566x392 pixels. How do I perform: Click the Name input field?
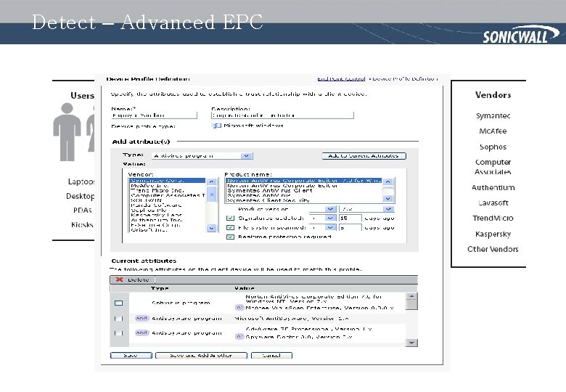(154, 115)
